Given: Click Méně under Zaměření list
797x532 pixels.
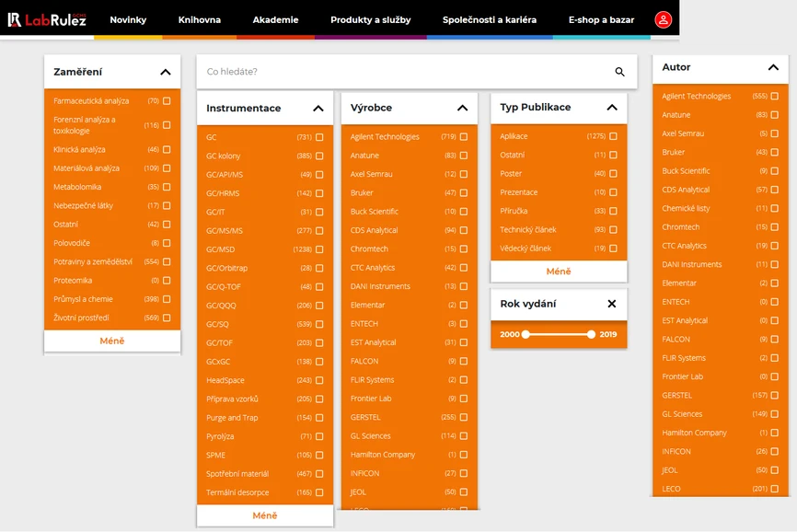Looking at the screenshot, I should pyautogui.click(x=112, y=341).
